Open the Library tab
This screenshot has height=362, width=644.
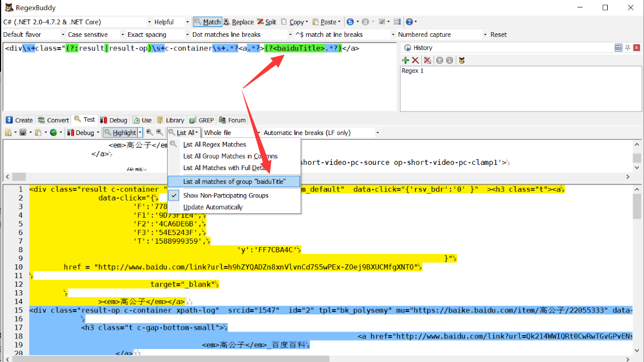point(170,120)
